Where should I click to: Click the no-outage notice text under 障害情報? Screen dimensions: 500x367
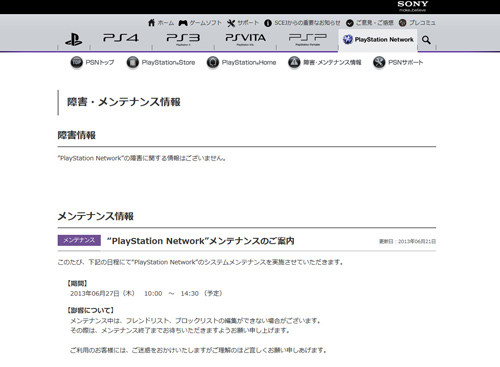pyautogui.click(x=142, y=158)
